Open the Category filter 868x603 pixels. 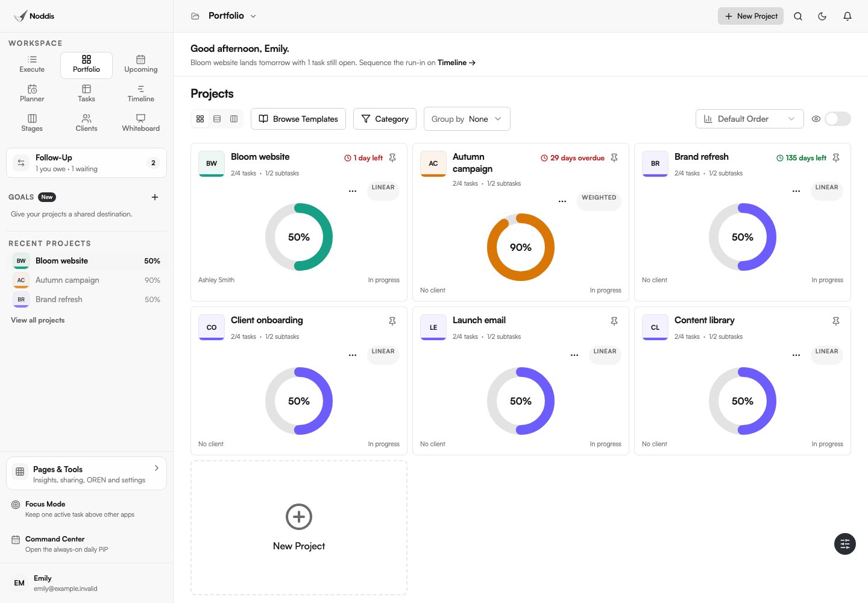point(385,119)
